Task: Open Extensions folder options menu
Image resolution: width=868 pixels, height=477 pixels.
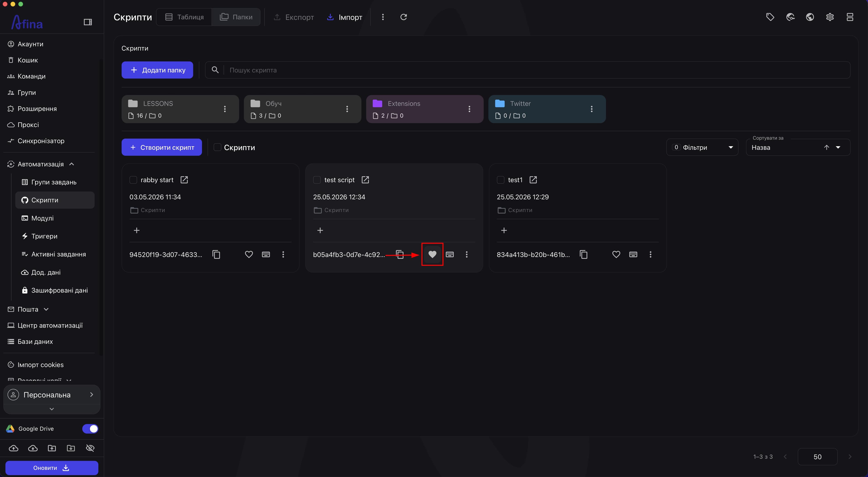Action: (x=469, y=109)
